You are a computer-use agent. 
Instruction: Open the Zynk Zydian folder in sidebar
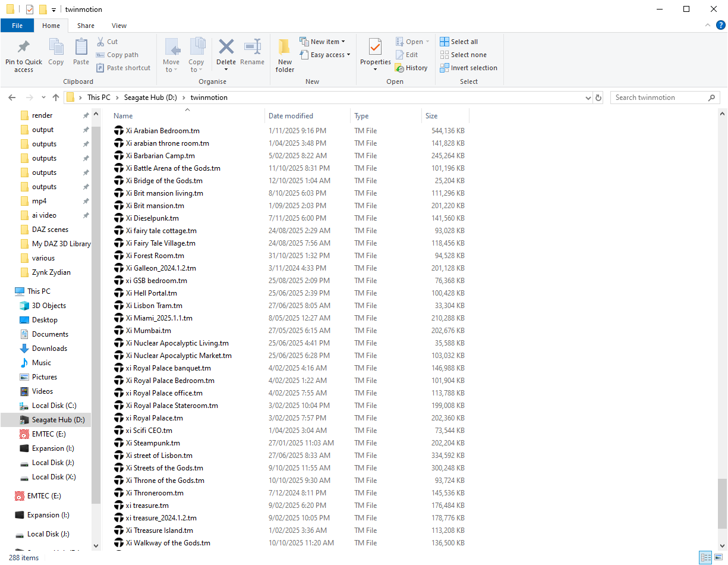[51, 272]
